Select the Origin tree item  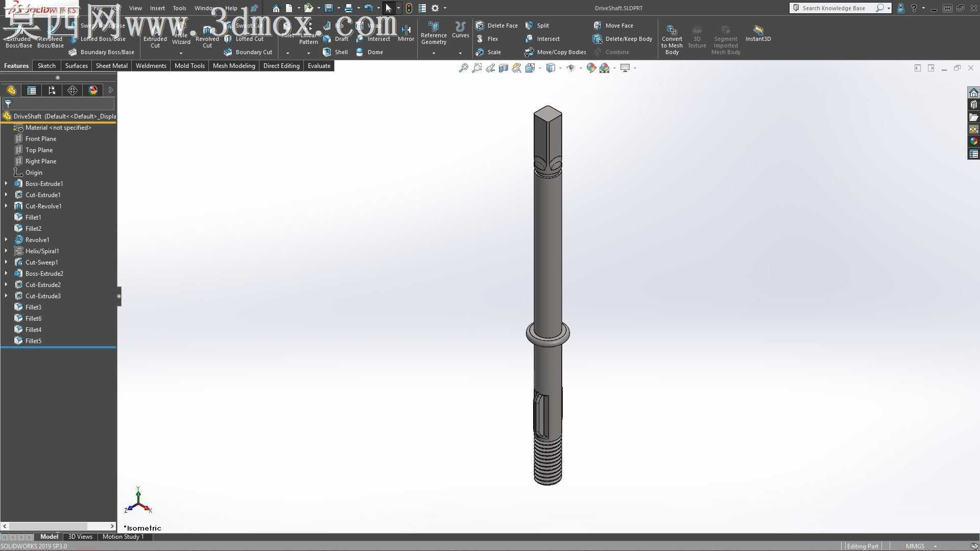(x=34, y=173)
